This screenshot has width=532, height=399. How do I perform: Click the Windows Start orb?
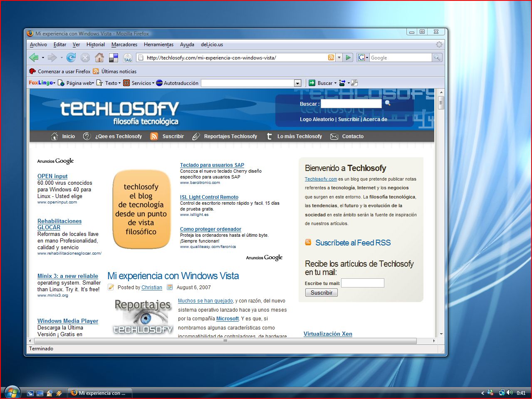point(12,392)
